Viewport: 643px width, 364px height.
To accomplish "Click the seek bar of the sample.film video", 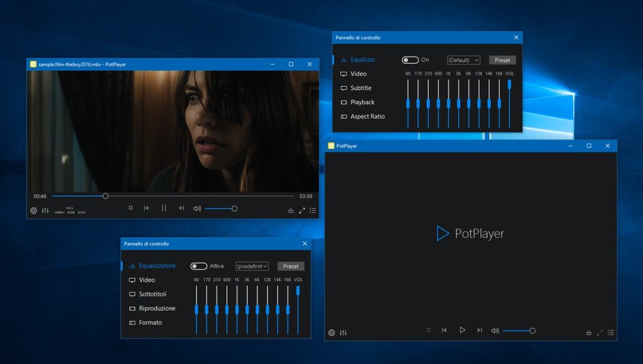I will tap(188, 196).
